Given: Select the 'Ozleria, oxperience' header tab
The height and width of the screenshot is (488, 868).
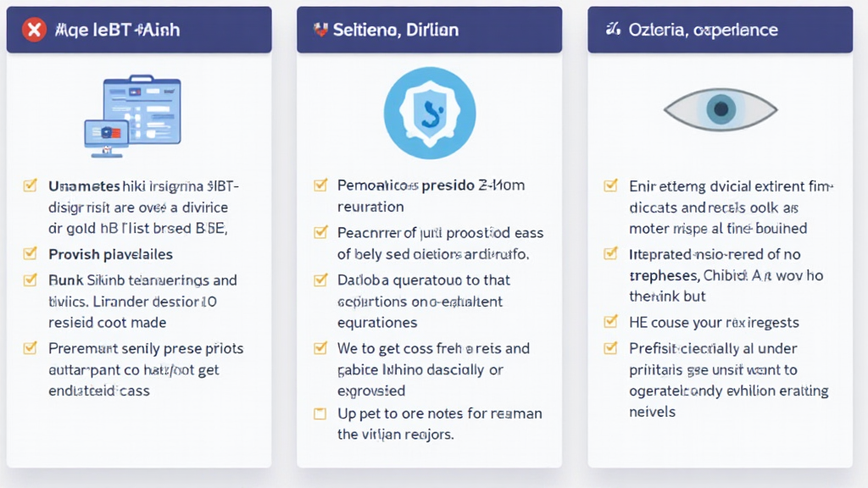Looking at the screenshot, I should (x=720, y=30).
